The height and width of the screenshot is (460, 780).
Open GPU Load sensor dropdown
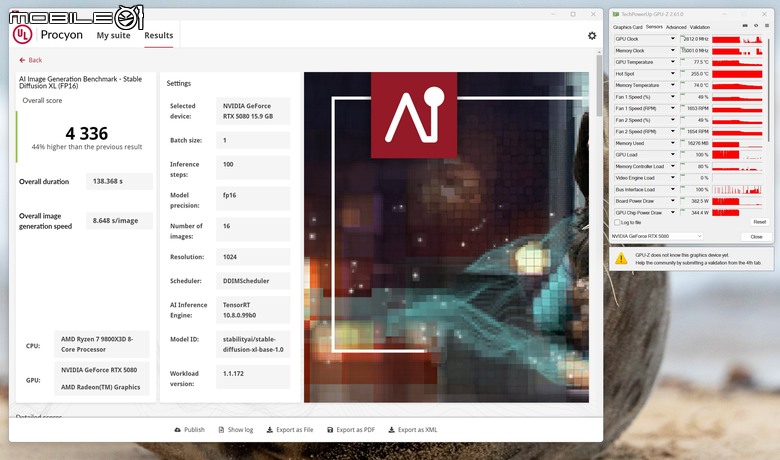pyautogui.click(x=673, y=155)
